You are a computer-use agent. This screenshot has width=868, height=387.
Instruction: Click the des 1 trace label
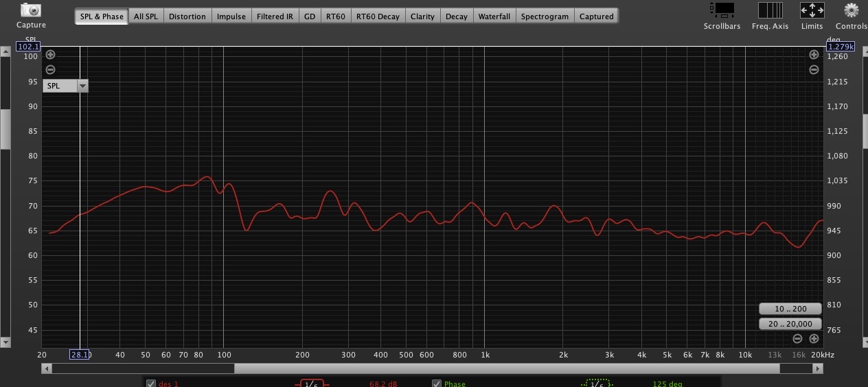click(168, 384)
